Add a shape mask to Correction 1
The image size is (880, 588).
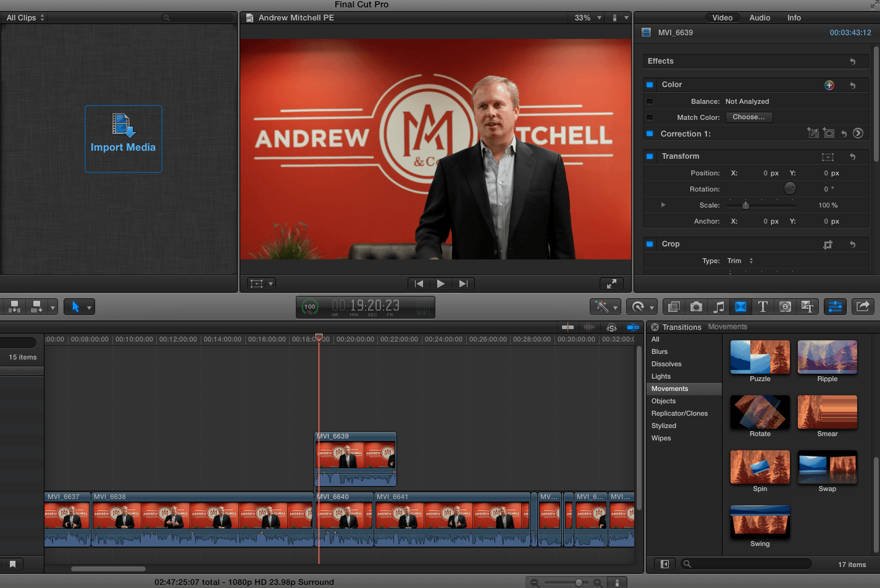[x=829, y=133]
